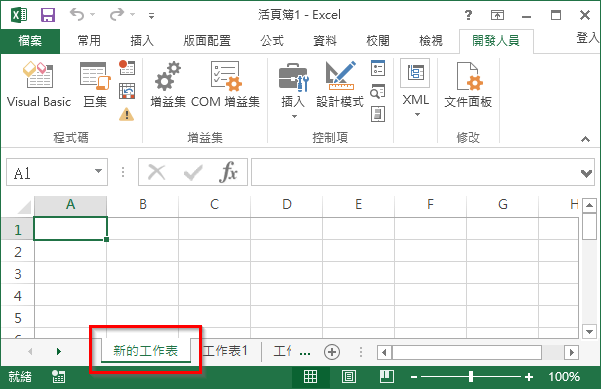
Task: Confirm formula entry check mark
Action: click(x=193, y=172)
